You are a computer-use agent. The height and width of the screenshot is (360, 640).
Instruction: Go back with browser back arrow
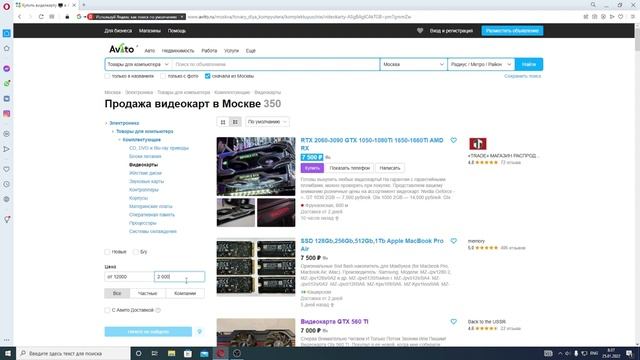(19, 17)
